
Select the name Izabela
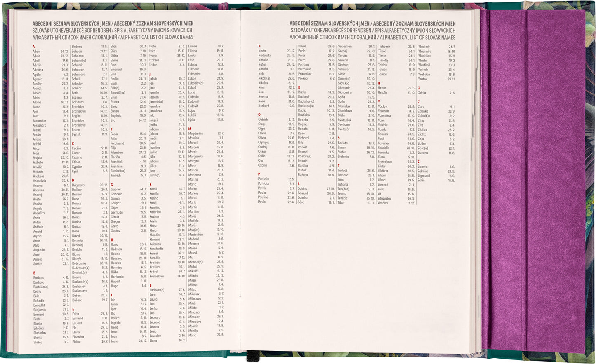[x=154, y=60]
